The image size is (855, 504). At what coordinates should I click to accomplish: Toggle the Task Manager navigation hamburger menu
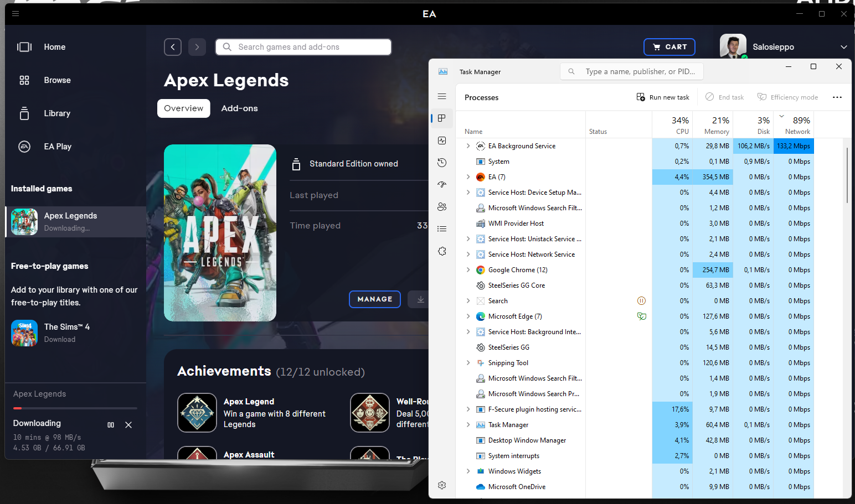click(x=442, y=96)
